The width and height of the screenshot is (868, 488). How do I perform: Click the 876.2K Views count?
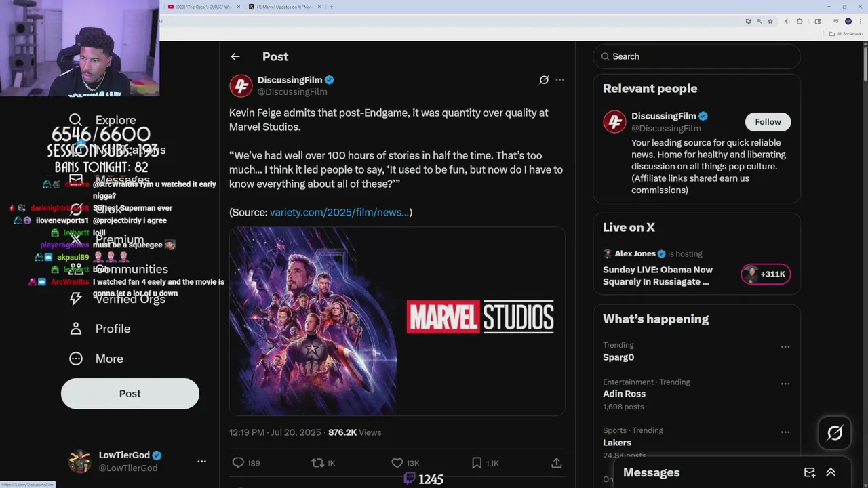coord(355,432)
